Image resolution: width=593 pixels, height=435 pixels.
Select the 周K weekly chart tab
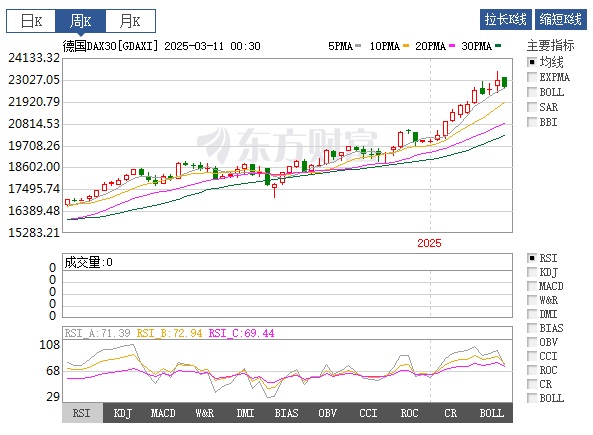pyautogui.click(x=81, y=21)
